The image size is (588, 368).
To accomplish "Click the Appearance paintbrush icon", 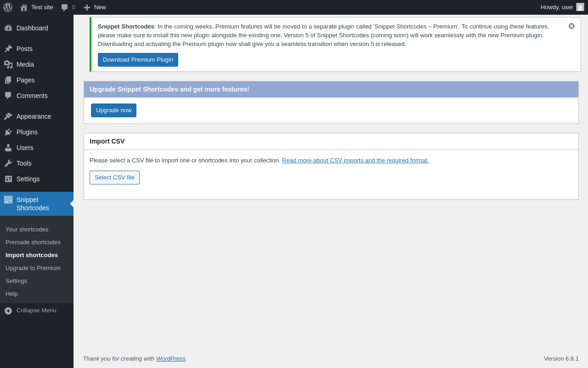I will pos(8,116).
